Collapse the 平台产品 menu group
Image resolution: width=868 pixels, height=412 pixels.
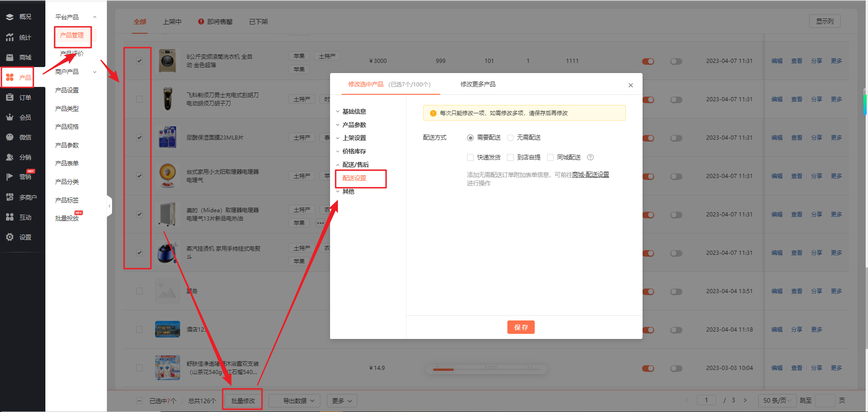pyautogui.click(x=94, y=17)
